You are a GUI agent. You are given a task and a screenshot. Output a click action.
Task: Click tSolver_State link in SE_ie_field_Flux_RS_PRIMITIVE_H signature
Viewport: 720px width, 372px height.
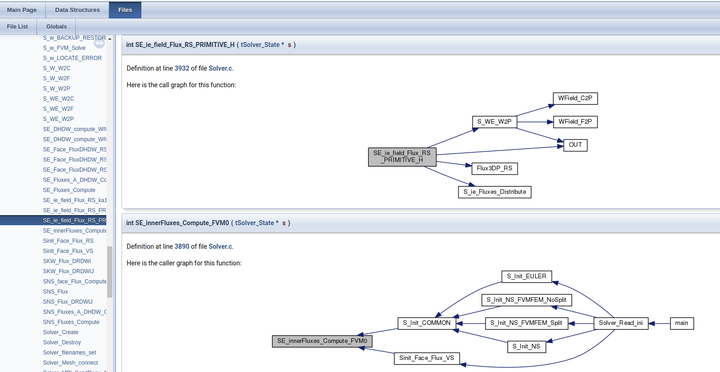click(259, 45)
